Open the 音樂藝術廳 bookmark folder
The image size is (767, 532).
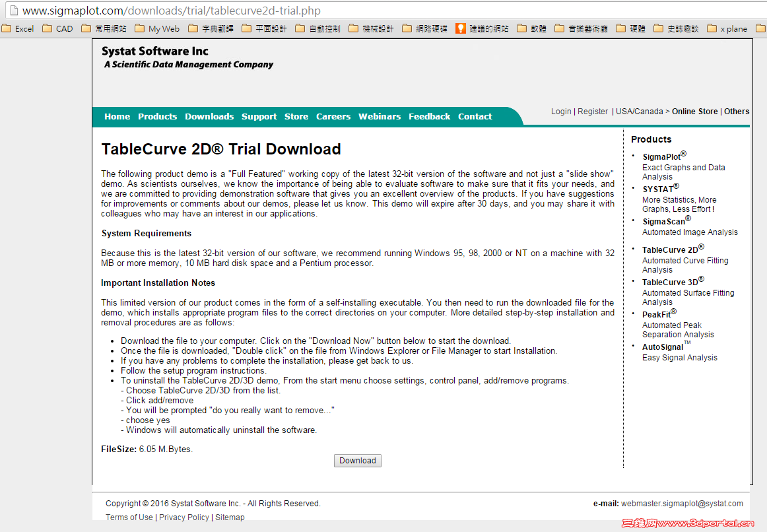click(x=581, y=29)
